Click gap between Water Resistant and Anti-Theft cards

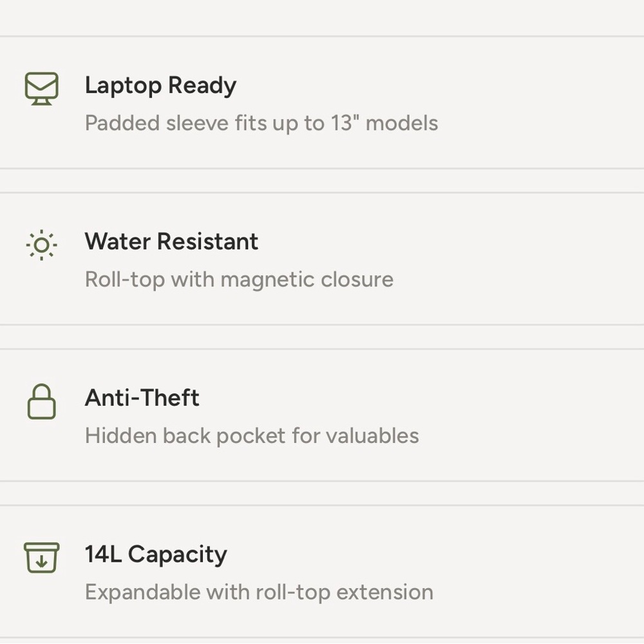[322, 337]
